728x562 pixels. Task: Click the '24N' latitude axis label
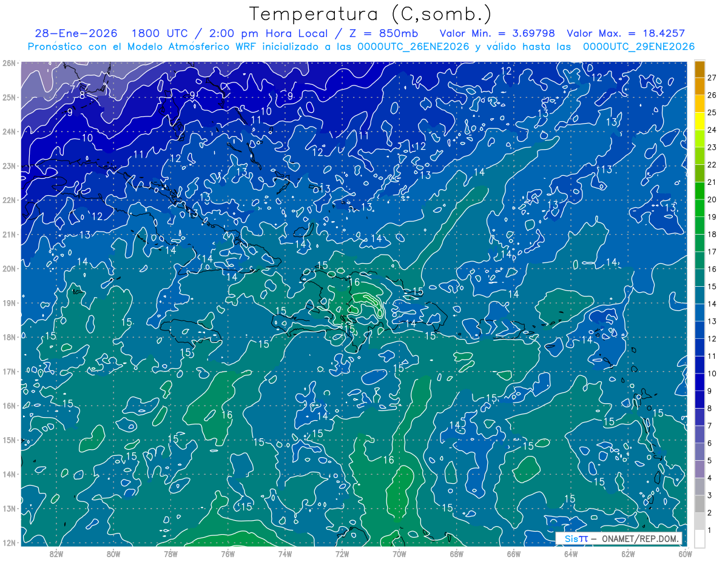(x=9, y=132)
